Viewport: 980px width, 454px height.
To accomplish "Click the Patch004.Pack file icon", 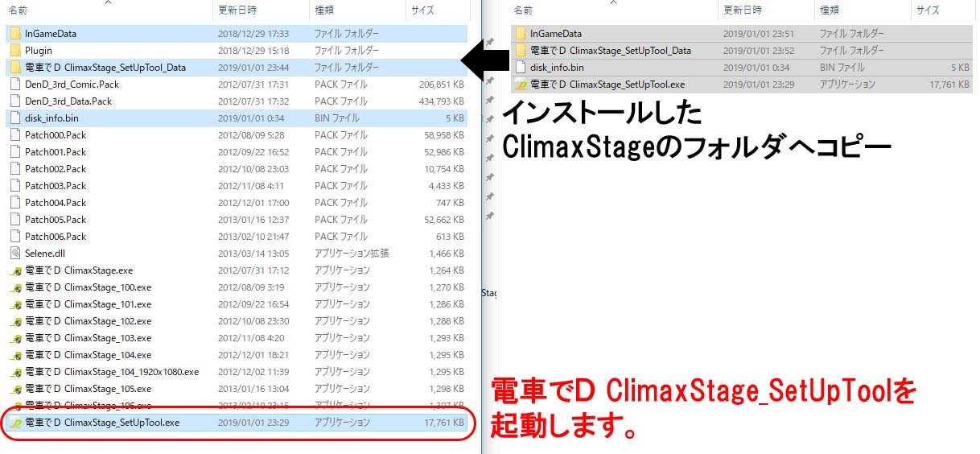I will (x=15, y=203).
